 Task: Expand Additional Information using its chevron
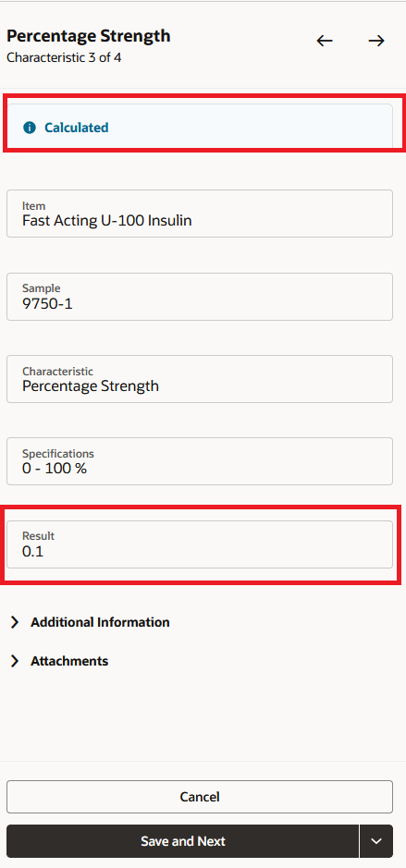pyautogui.click(x=15, y=622)
